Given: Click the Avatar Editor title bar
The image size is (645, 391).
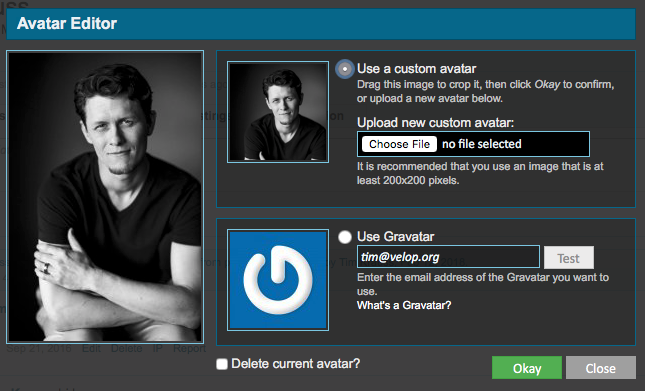Looking at the screenshot, I should [x=321, y=24].
